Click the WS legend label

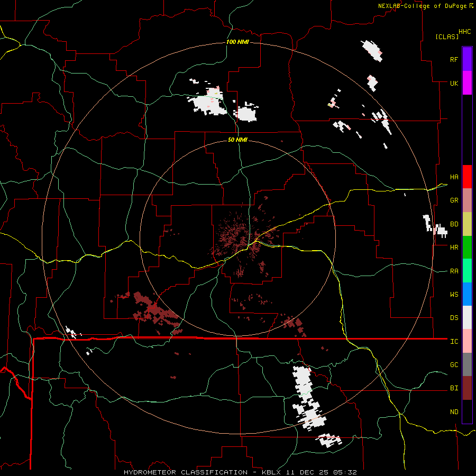[454, 295]
